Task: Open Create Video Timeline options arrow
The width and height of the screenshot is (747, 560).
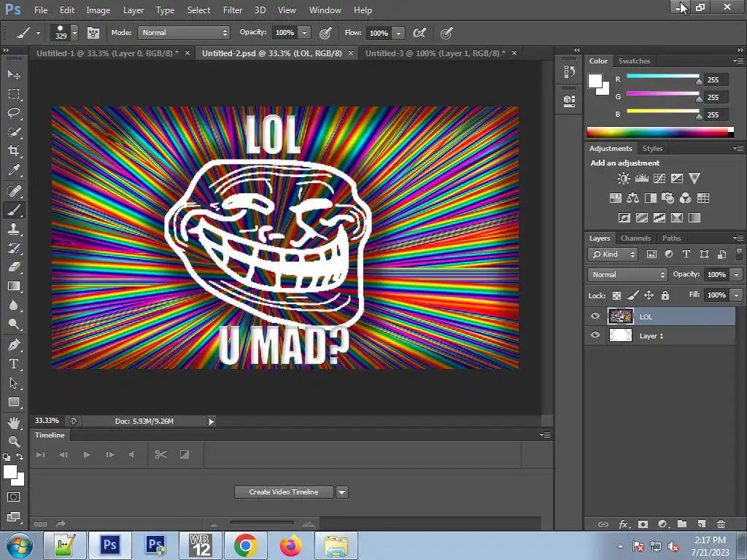Action: tap(342, 492)
